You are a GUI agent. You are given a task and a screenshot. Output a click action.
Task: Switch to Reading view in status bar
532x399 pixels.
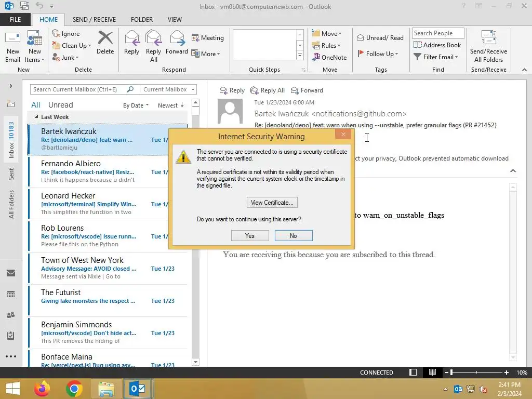tap(432, 372)
